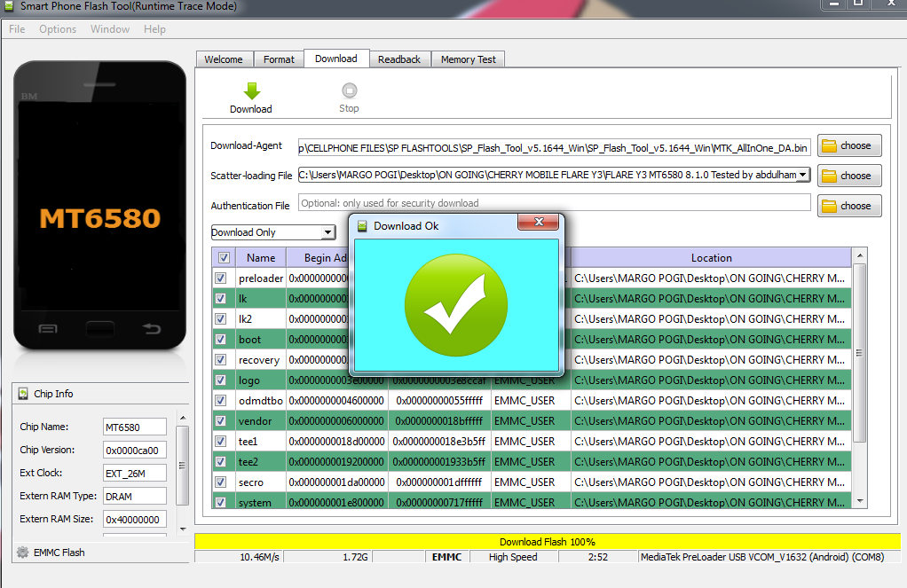
Task: Click partition table scrollbar down arrow
Action: (860, 501)
